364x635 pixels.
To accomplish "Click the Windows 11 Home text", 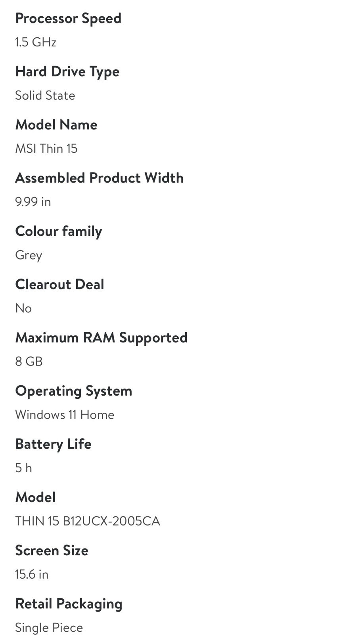I will (x=65, y=415).
